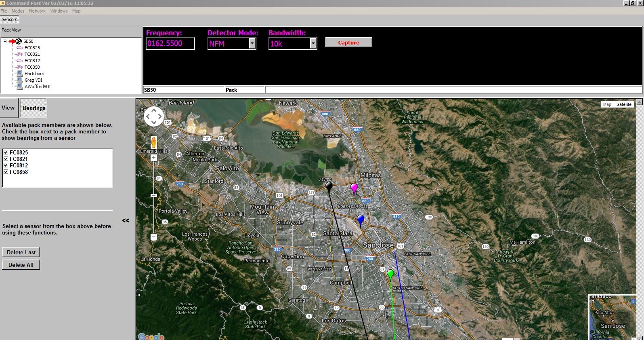Select the FC0825 vehicle icon in Pack View
This screenshot has width=644, height=340.
click(19, 48)
